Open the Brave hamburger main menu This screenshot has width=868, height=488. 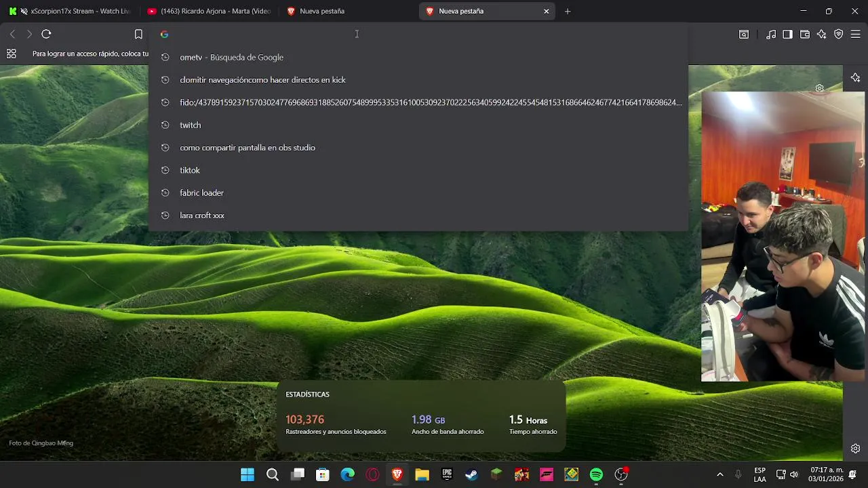click(855, 34)
